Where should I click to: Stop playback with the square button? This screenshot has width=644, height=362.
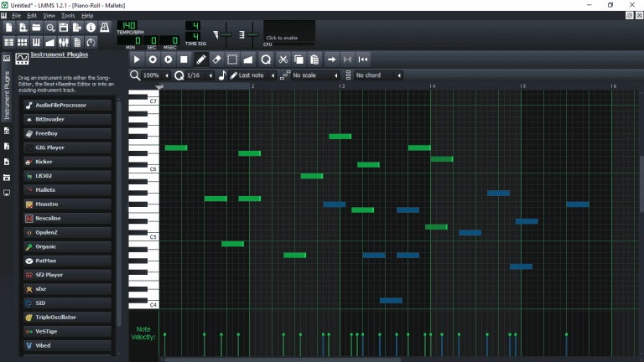(x=184, y=59)
